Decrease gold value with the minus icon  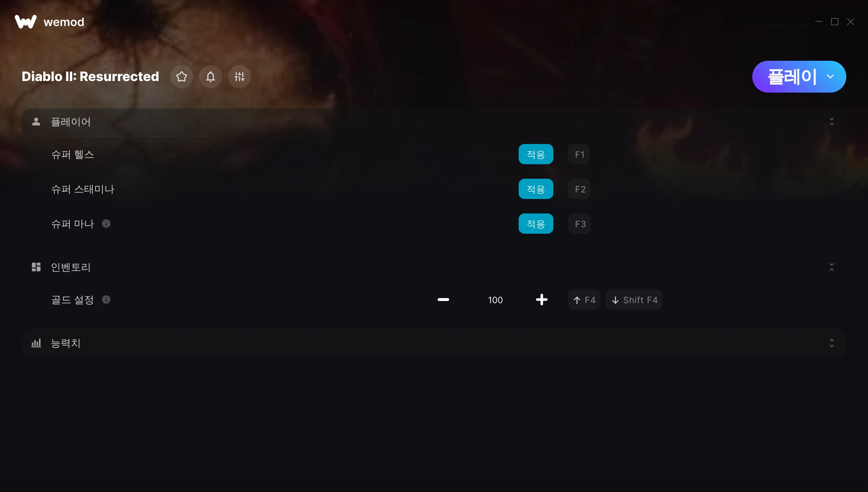443,300
